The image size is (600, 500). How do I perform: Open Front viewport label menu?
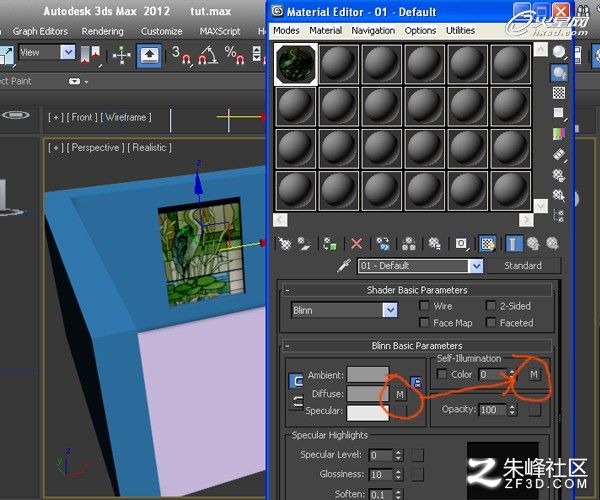82,117
